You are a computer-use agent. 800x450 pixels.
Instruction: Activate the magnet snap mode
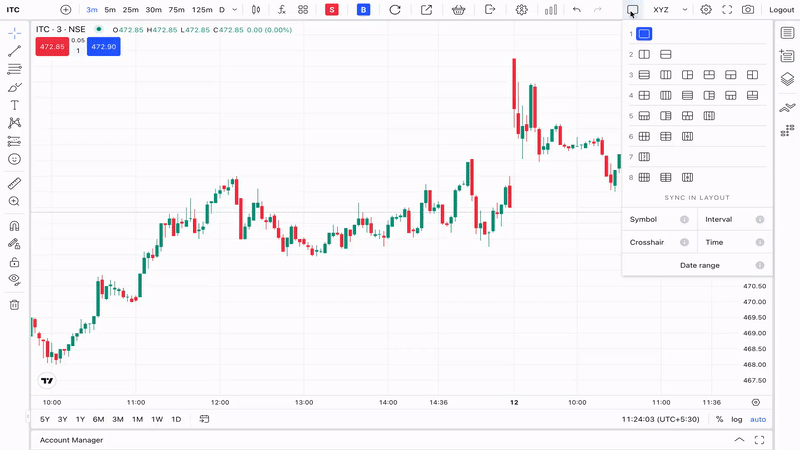14,226
